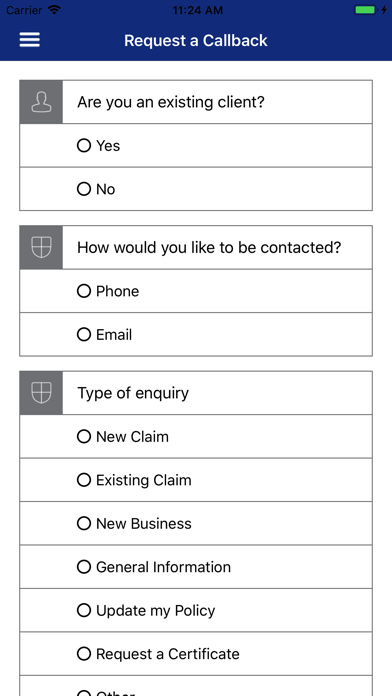Select Yes for existing client
Screen dimensions: 392x696
196,146
